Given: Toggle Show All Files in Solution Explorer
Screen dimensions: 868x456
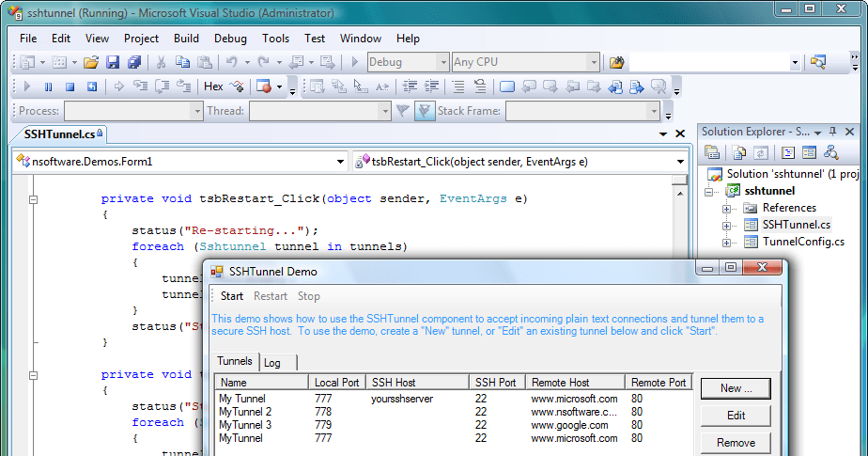Looking at the screenshot, I should (739, 152).
